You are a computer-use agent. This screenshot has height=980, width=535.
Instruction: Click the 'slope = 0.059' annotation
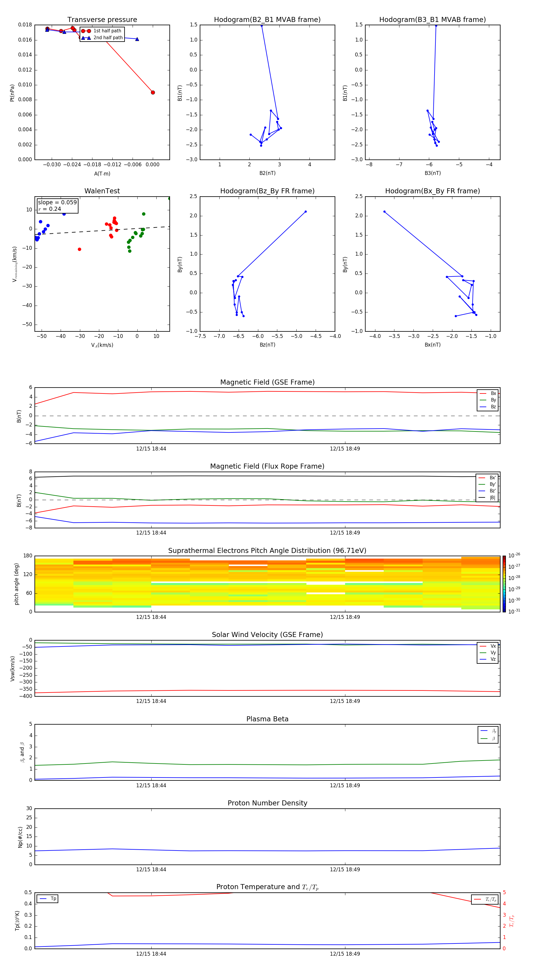57,203
